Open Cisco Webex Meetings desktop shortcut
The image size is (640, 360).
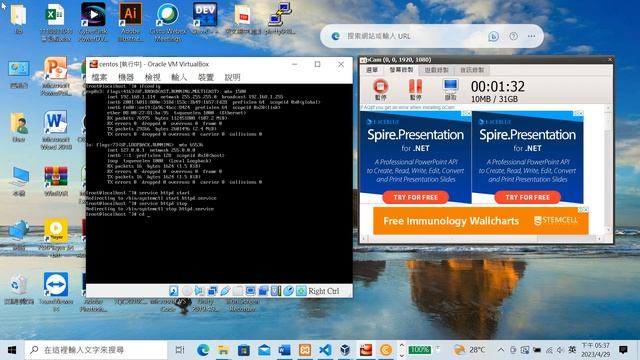(168, 22)
